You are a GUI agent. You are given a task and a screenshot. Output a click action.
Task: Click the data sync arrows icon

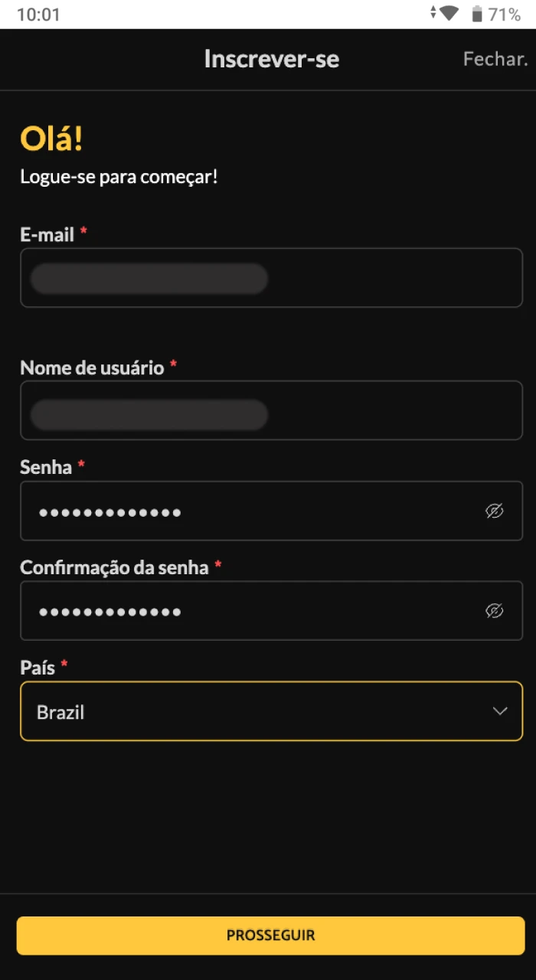[434, 12]
